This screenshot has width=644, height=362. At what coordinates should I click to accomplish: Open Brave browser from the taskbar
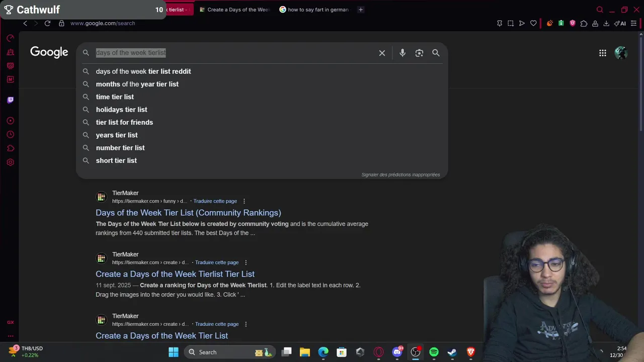coord(471,352)
